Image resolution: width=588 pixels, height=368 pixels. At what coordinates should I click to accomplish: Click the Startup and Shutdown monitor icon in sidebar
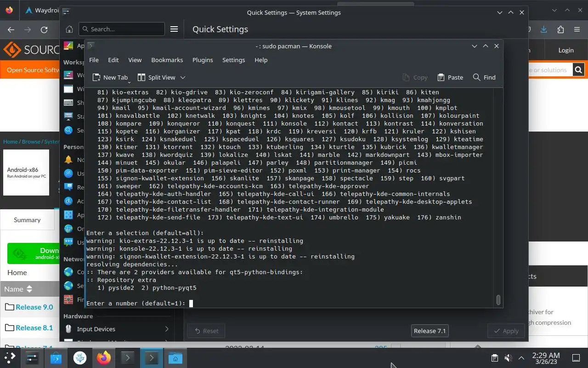click(x=68, y=116)
